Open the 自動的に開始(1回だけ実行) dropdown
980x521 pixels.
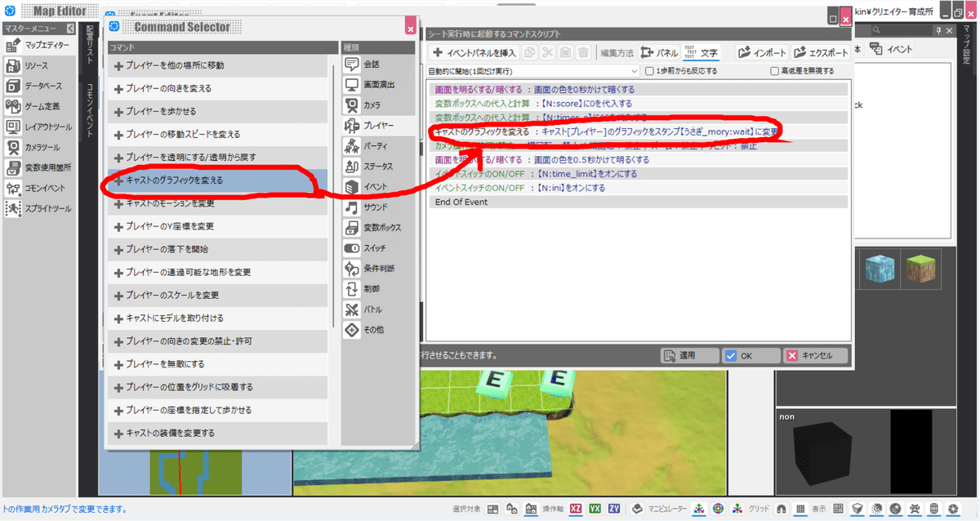click(x=533, y=71)
